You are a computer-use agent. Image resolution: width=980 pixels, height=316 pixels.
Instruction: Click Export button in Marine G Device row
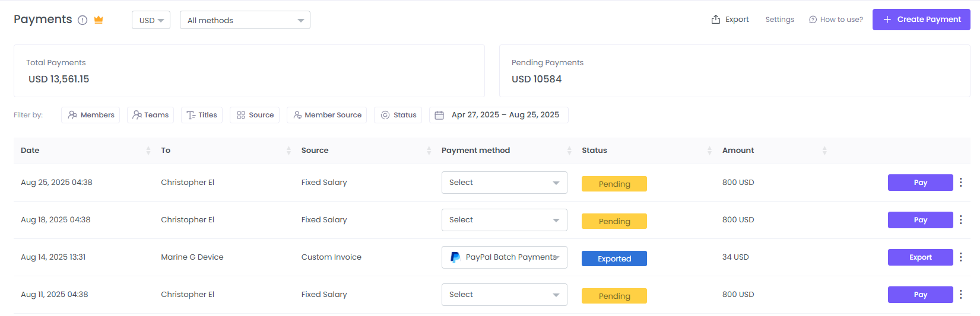coord(920,257)
